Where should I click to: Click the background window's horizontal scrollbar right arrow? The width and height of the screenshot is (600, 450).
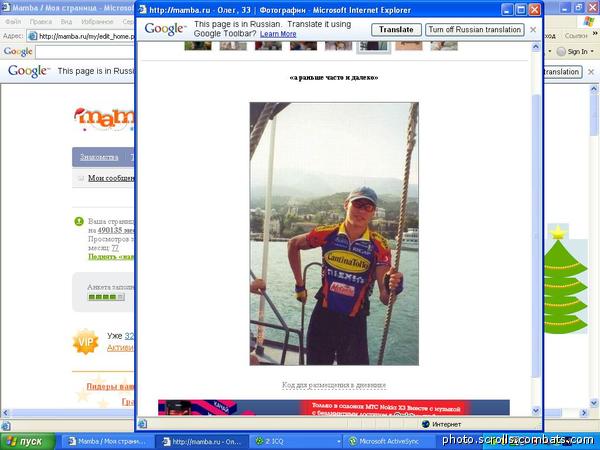[584, 413]
